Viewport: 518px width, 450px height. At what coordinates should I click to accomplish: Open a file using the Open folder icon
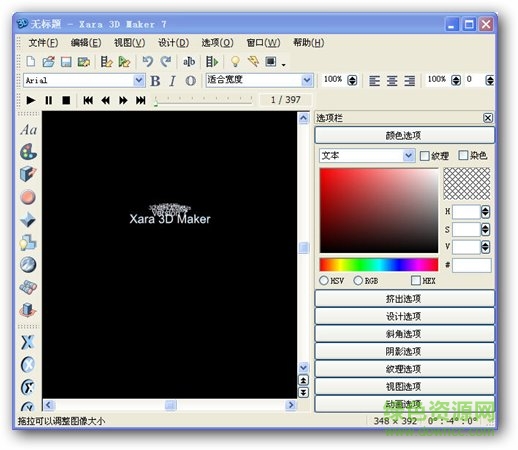click(x=49, y=62)
